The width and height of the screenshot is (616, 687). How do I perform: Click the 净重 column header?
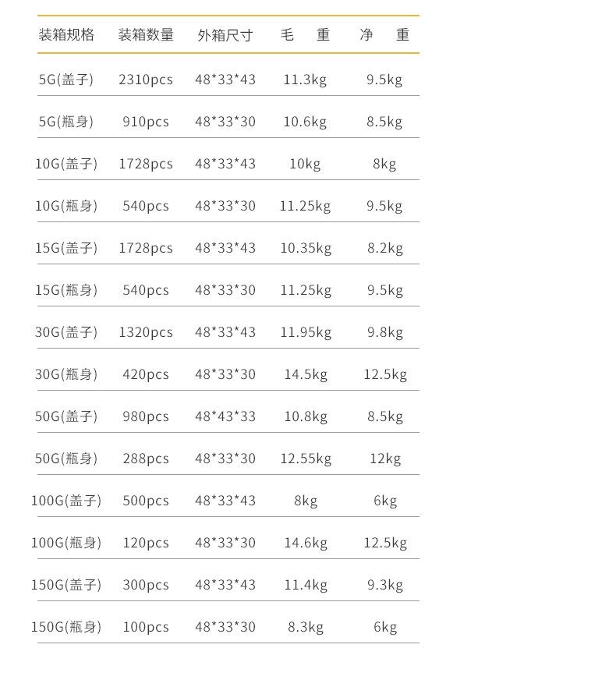(x=384, y=35)
